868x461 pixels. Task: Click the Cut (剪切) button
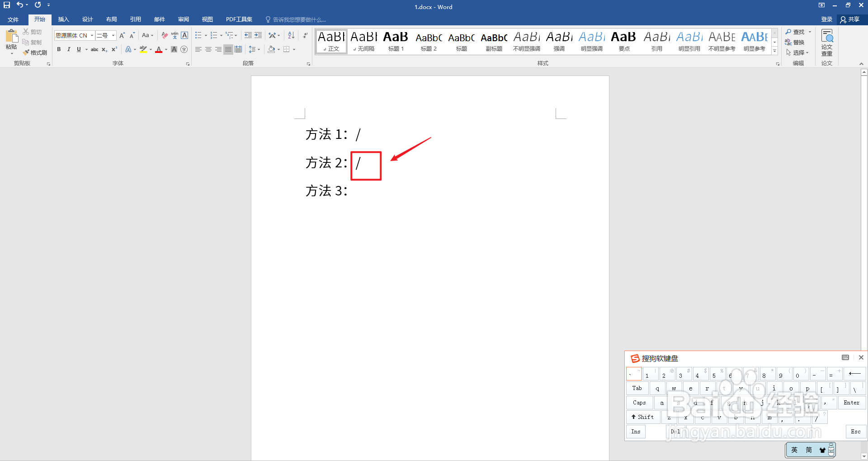[32, 32]
